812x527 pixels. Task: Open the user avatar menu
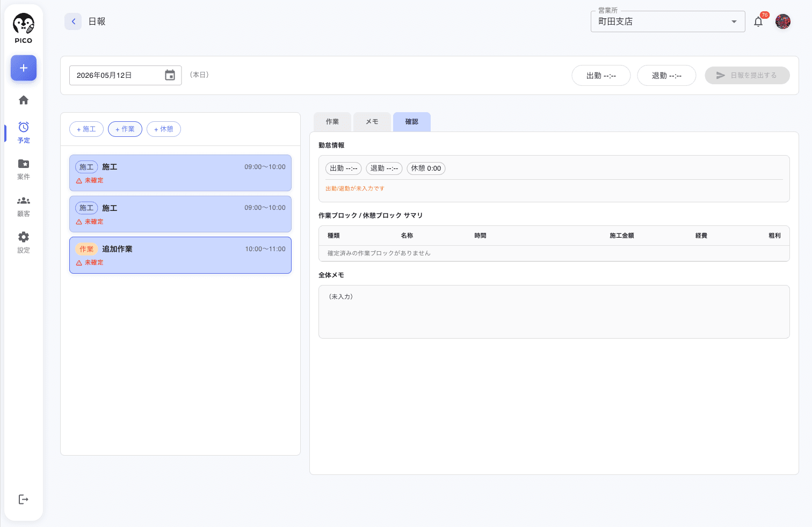click(x=783, y=21)
